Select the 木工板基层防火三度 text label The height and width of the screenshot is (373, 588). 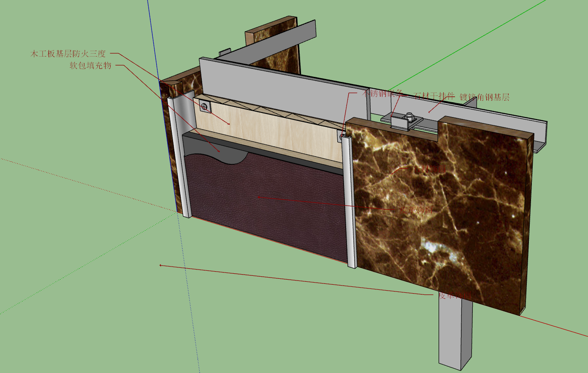coord(68,54)
